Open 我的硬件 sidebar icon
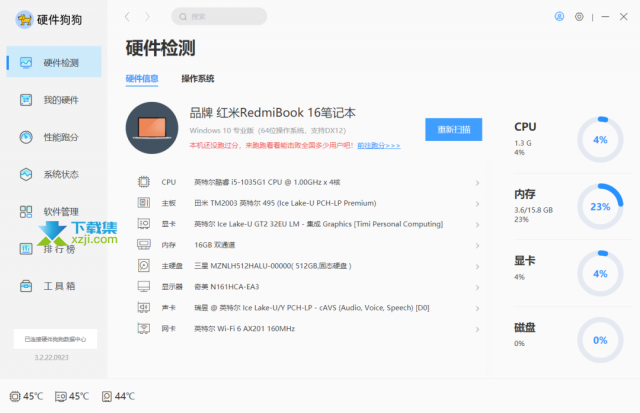 coord(26,100)
